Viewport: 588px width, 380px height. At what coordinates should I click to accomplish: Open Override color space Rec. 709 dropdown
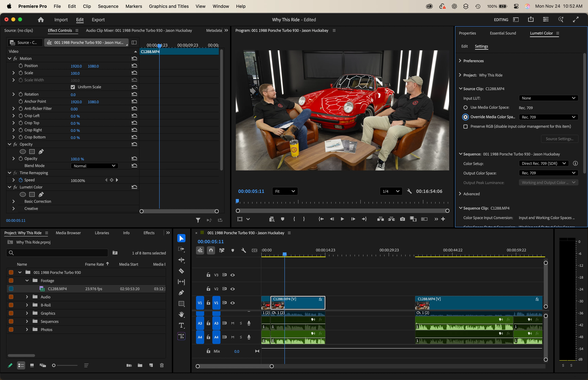pos(548,117)
